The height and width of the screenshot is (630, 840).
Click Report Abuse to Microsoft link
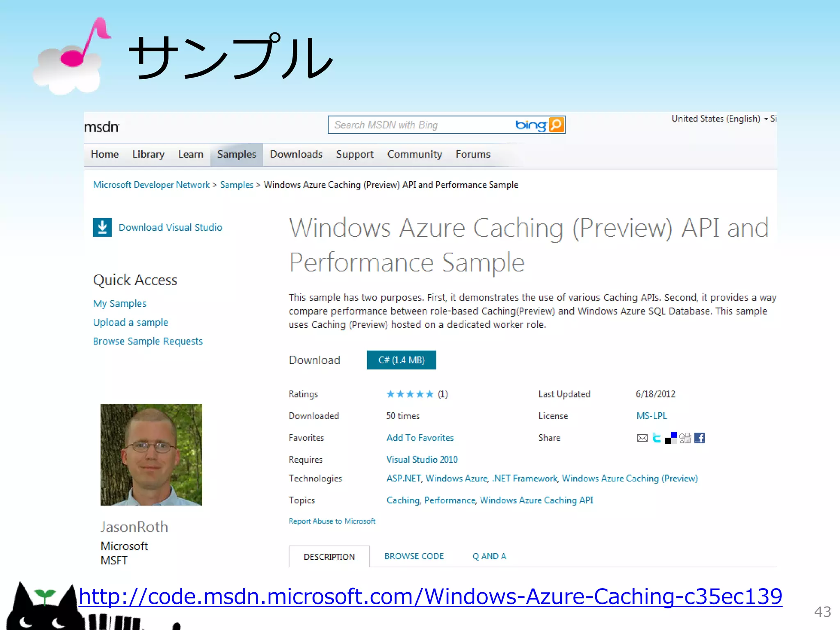[332, 521]
